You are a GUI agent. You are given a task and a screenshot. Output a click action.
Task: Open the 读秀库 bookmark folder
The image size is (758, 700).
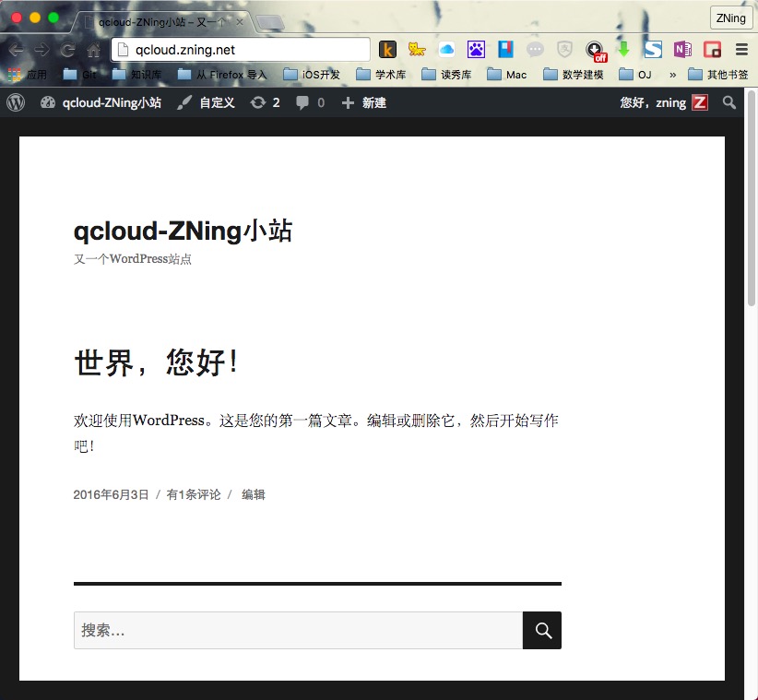[446, 75]
